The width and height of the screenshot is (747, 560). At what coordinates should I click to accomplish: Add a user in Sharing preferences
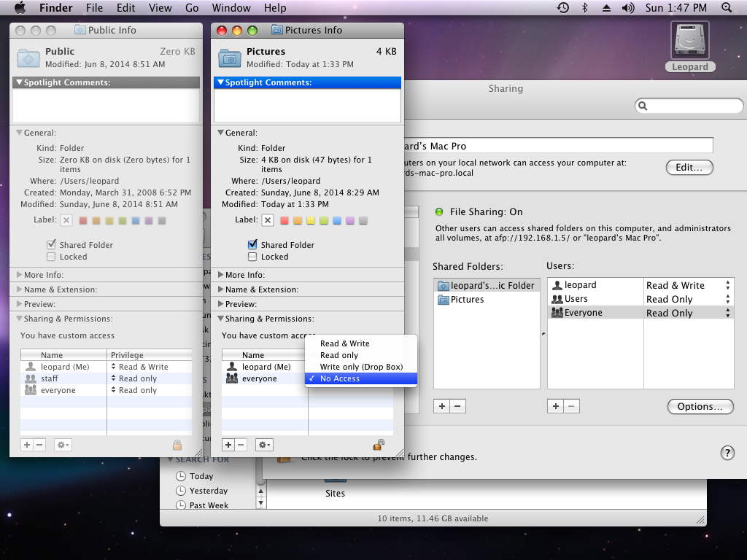(x=555, y=406)
